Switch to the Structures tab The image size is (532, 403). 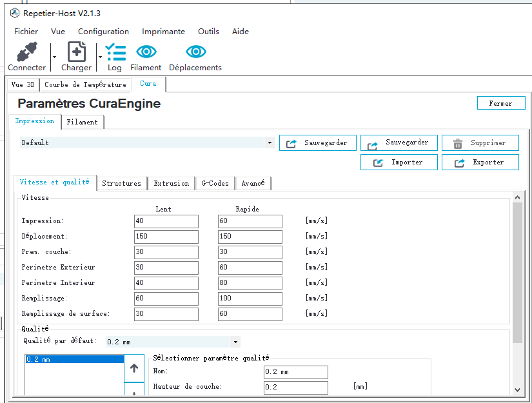click(x=121, y=184)
